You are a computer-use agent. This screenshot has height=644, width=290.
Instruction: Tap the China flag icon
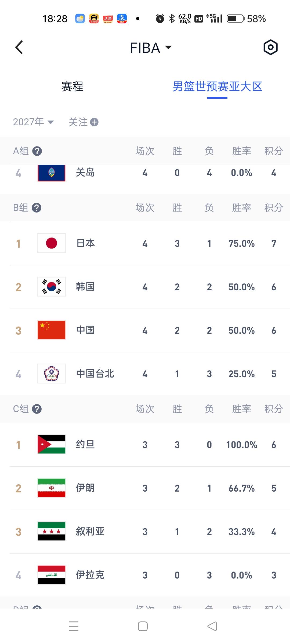click(x=52, y=330)
